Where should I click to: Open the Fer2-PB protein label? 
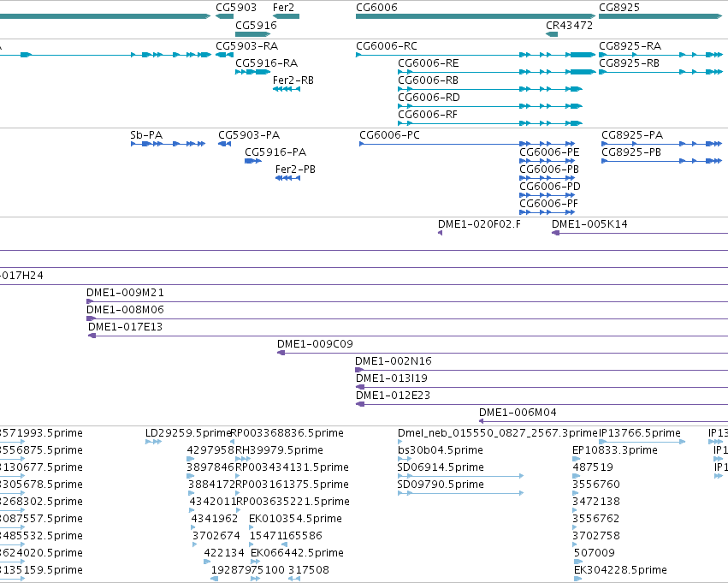295,170
